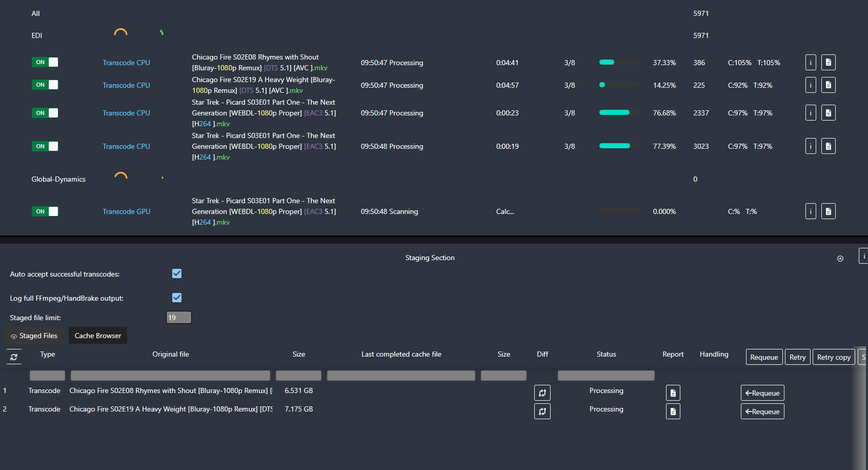Viewport: 868px width, 470px height.
Task: Expand the EDI library group
Action: [36, 35]
